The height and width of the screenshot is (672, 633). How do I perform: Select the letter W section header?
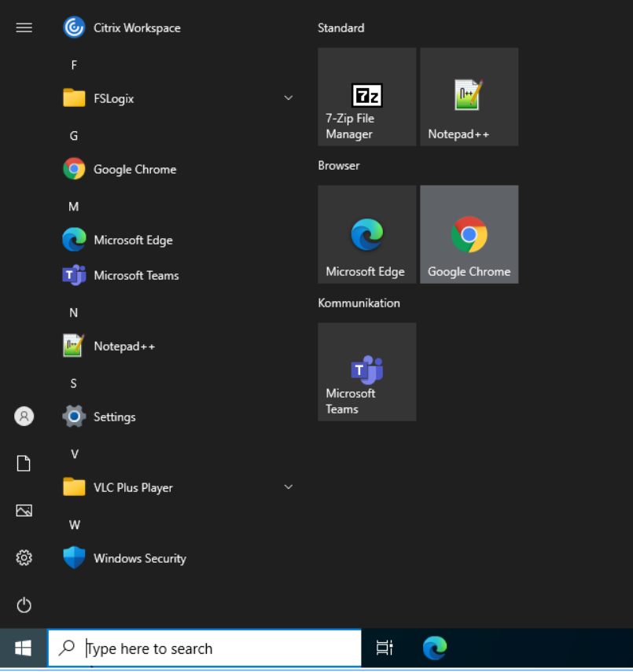pyautogui.click(x=75, y=525)
